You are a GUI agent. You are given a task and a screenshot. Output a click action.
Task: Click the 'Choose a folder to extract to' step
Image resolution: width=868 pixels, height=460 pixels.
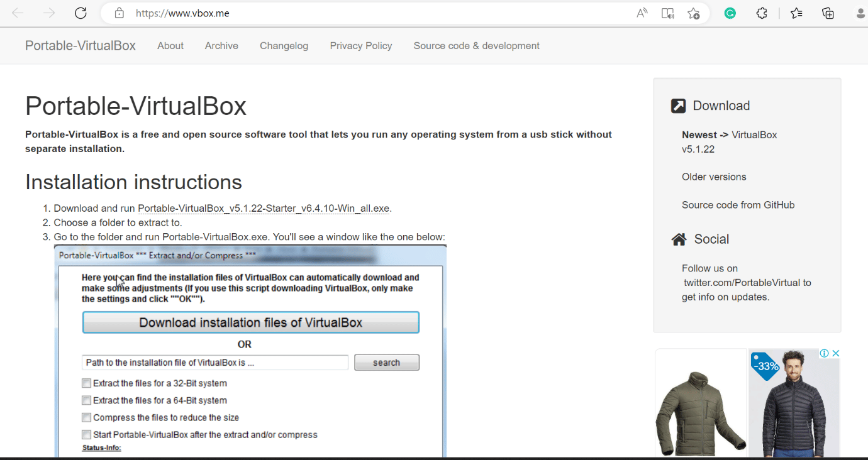click(118, 223)
